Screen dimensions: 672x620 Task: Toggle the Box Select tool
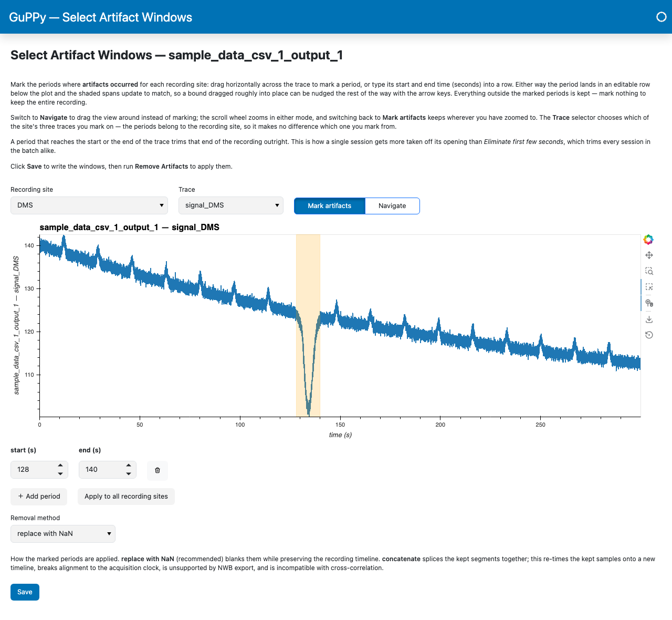coord(649,287)
